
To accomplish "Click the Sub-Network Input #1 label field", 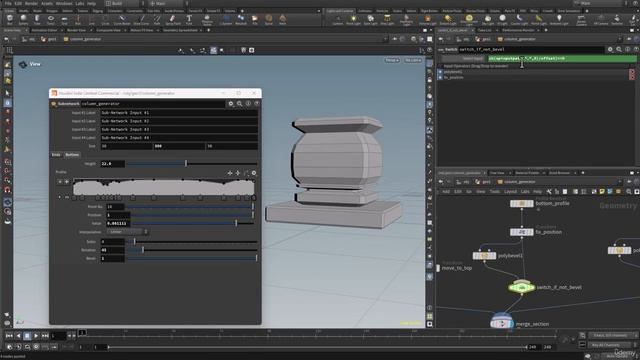I will pyautogui.click(x=179, y=113).
